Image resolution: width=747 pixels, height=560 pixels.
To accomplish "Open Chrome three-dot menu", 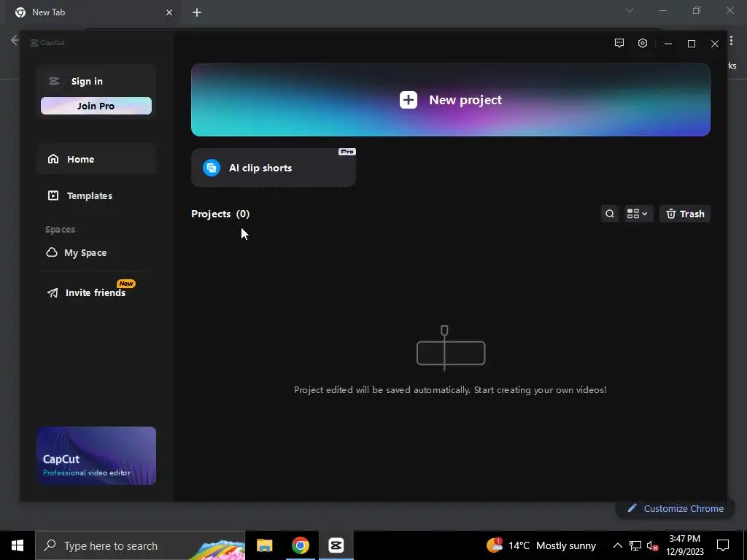I will click(731, 41).
